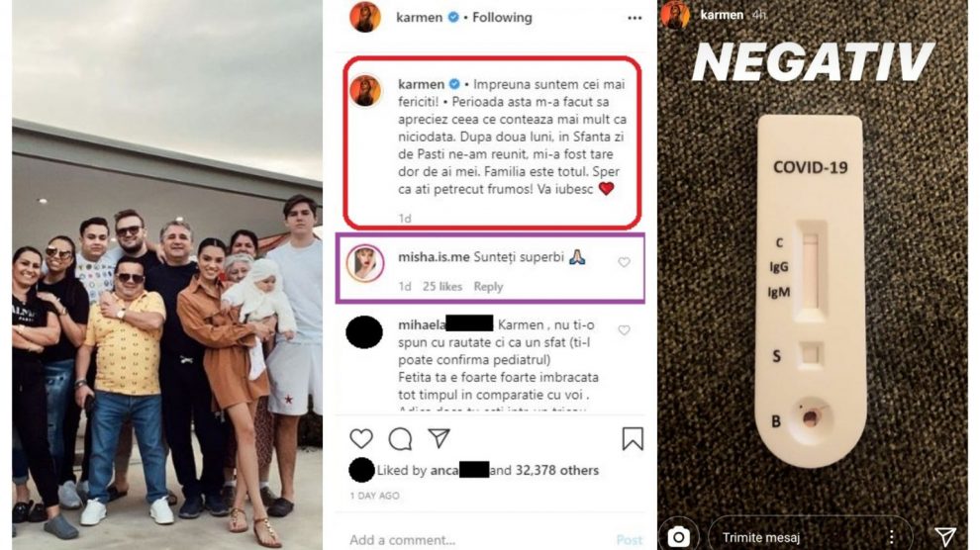Open comments via speech bubble icon
The width and height of the screenshot is (980, 550).
[400, 439]
